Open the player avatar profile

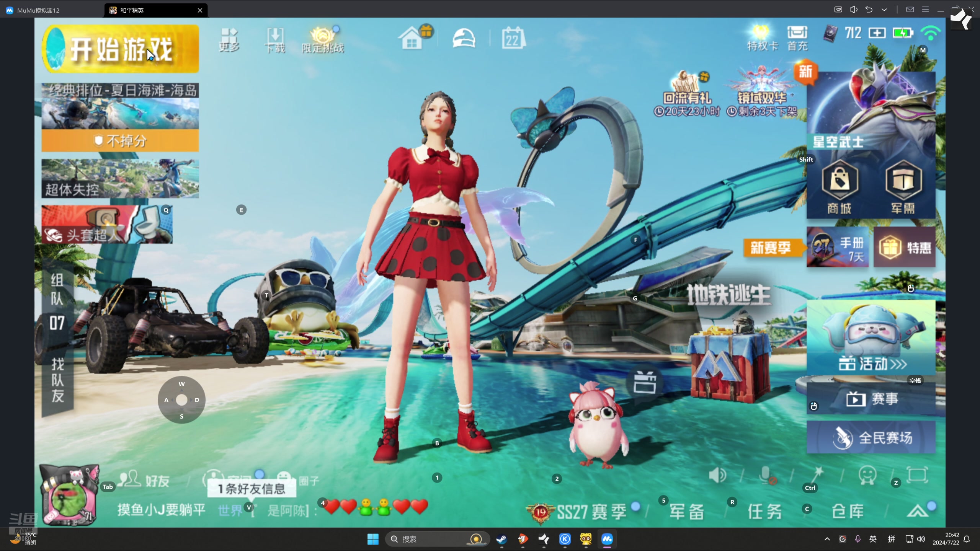tap(69, 495)
